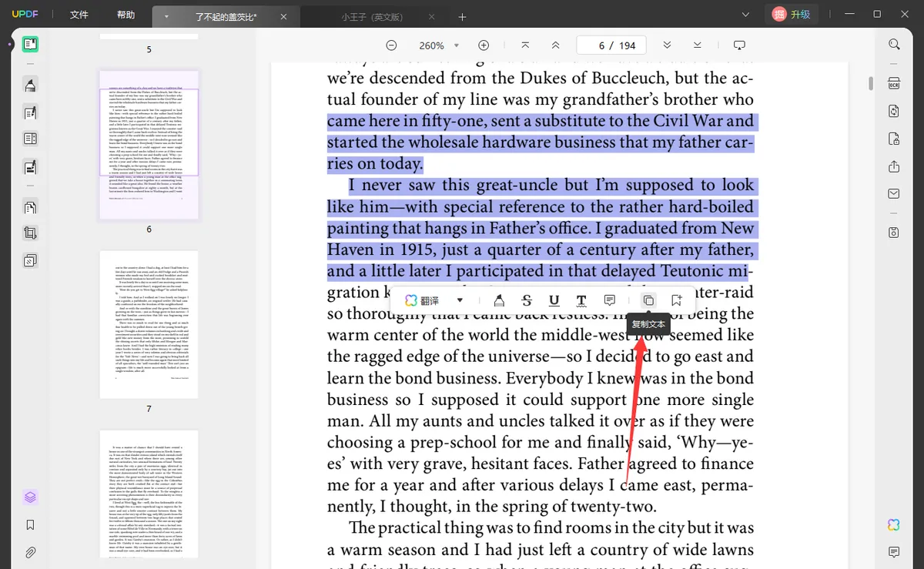Open the search magnifier
Image resolution: width=924 pixels, height=569 pixels.
pyautogui.click(x=894, y=45)
